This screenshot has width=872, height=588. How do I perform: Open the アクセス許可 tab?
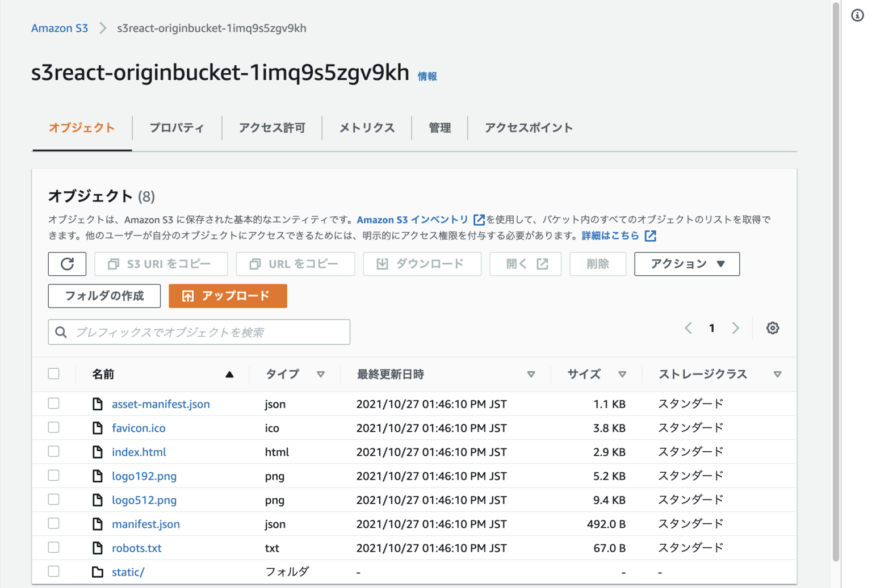pyautogui.click(x=272, y=128)
